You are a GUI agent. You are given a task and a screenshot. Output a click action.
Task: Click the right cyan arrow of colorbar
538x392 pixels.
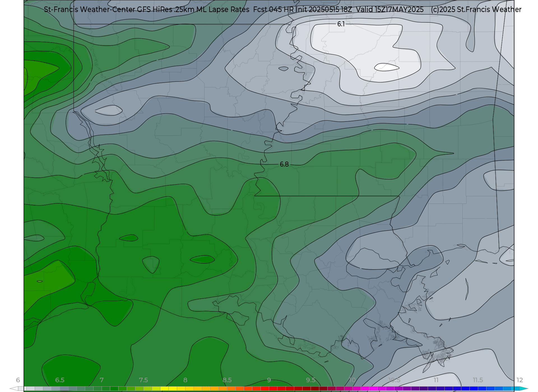click(x=524, y=389)
